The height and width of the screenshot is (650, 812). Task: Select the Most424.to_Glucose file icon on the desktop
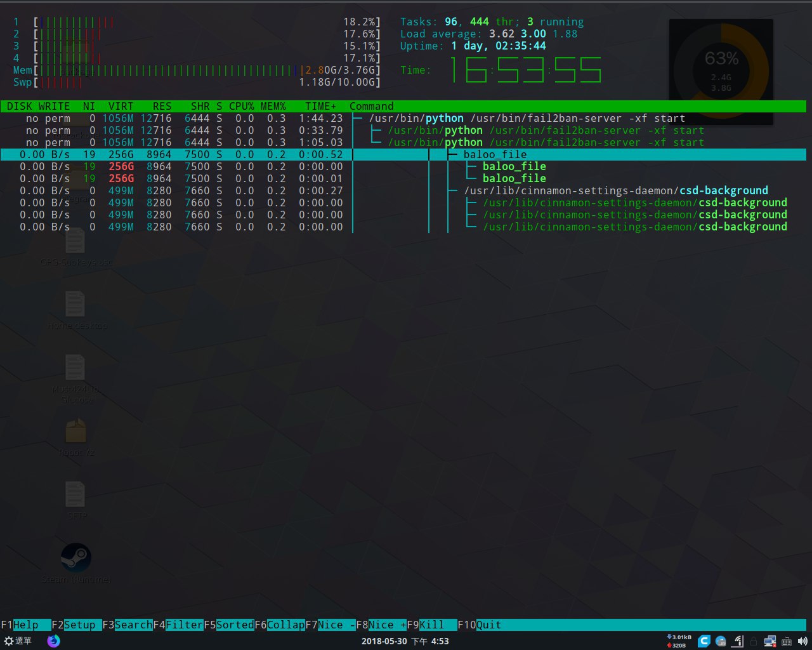click(x=75, y=368)
